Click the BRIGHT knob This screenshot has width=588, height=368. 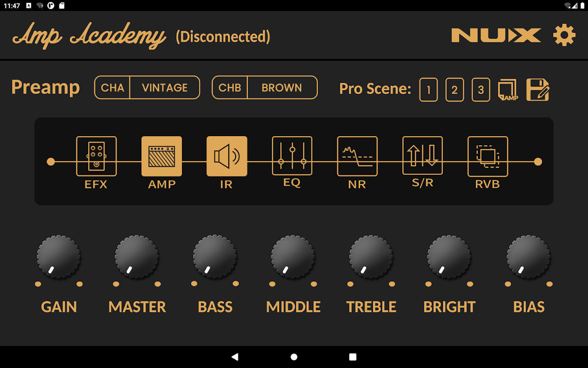click(449, 257)
